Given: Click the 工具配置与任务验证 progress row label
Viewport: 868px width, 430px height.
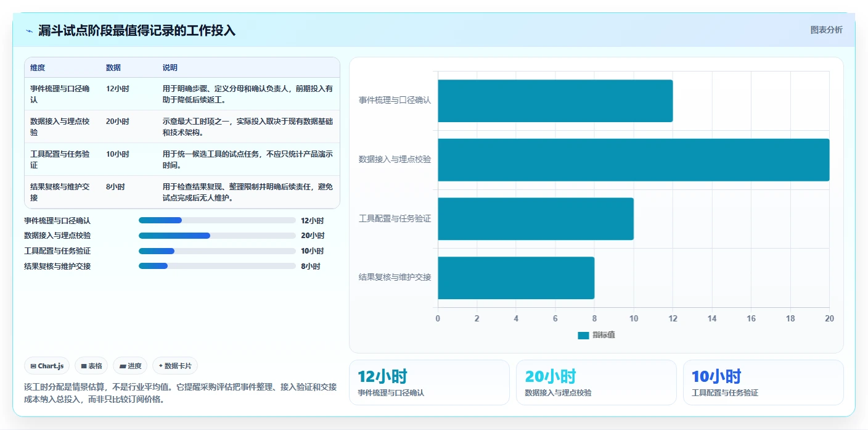Looking at the screenshot, I should click(x=57, y=251).
